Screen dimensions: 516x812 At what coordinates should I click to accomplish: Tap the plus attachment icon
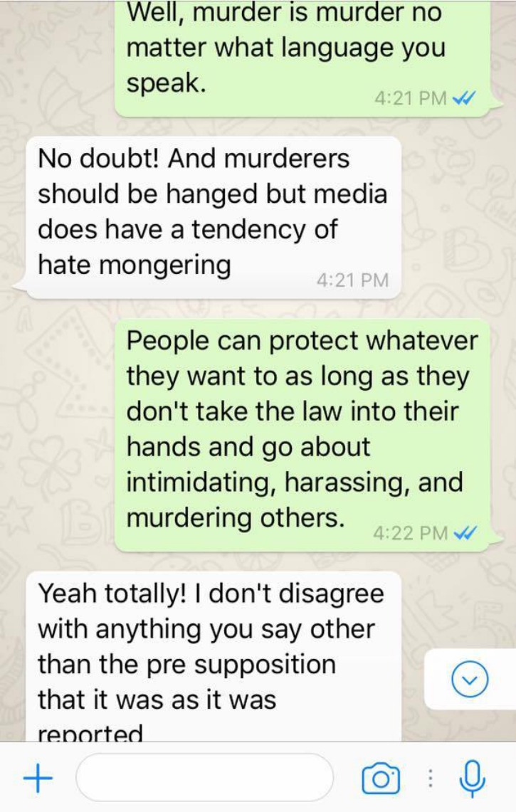tap(38, 777)
